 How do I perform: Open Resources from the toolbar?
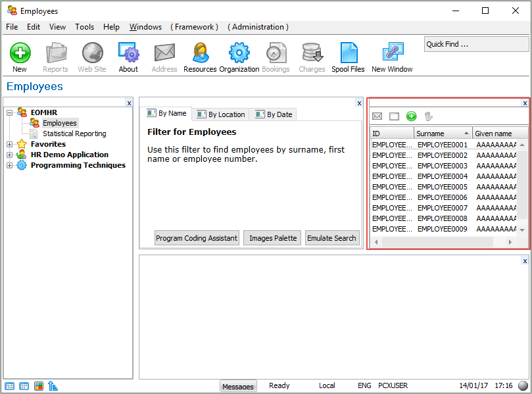click(201, 53)
